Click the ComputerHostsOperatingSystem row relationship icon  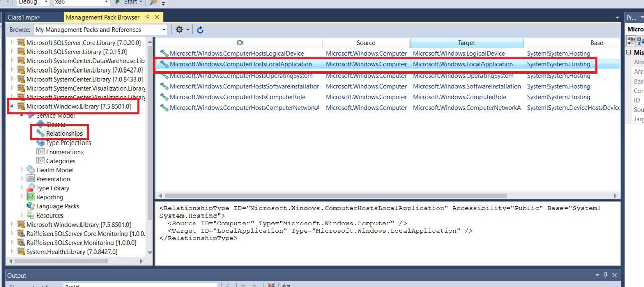point(164,76)
